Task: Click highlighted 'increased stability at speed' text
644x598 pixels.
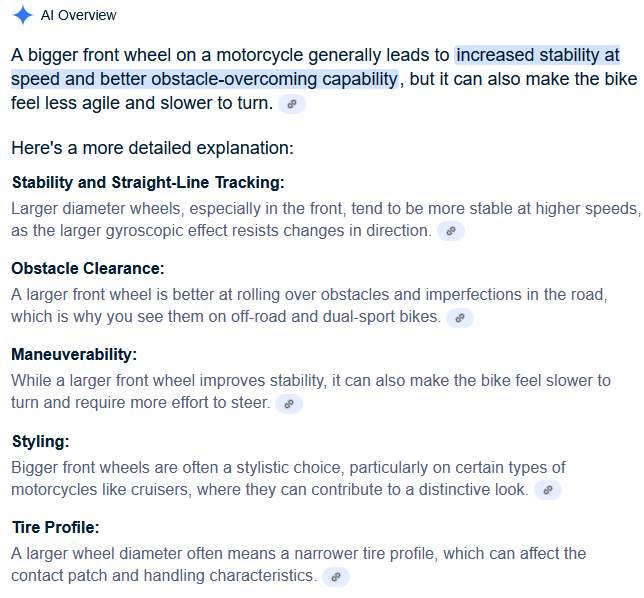Action: pos(536,55)
